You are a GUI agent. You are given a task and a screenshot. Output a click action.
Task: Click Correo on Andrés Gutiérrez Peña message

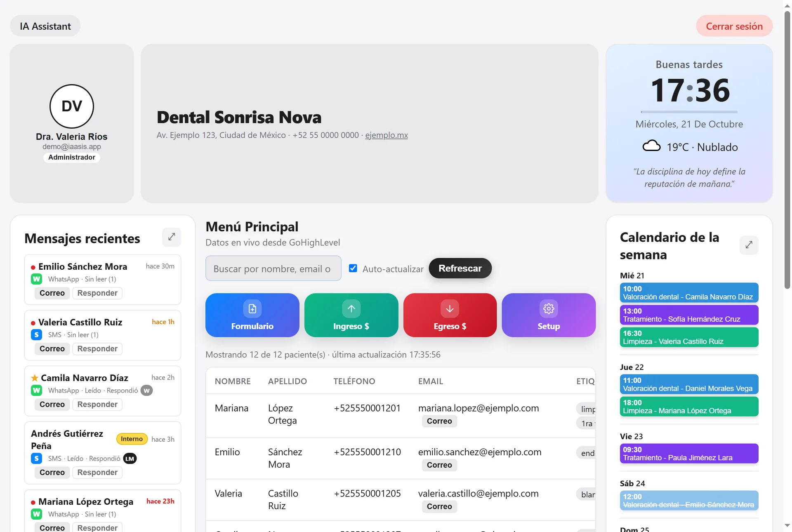(52, 473)
